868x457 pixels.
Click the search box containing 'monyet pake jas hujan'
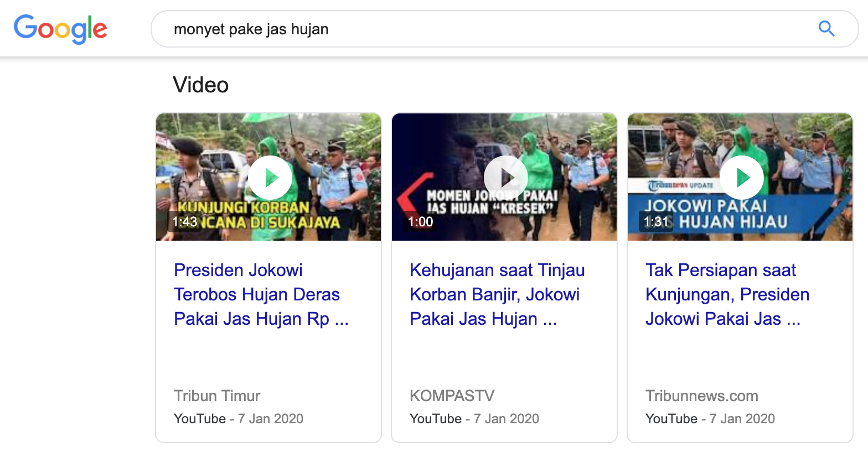(x=504, y=29)
